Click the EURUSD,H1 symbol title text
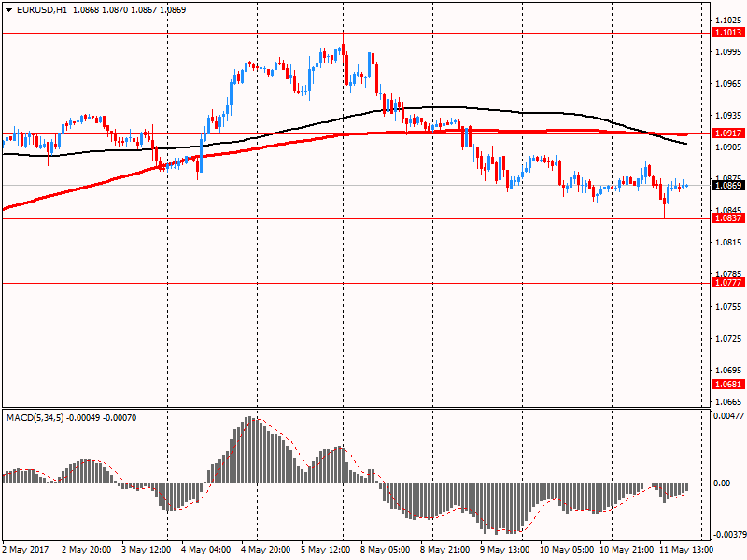This screenshot has height=560, width=747. point(42,10)
